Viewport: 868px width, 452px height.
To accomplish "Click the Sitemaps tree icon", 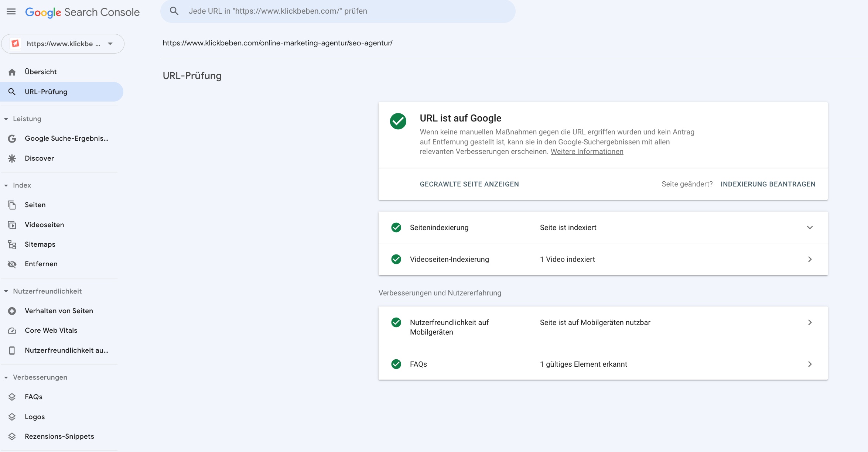I will tap(12, 244).
